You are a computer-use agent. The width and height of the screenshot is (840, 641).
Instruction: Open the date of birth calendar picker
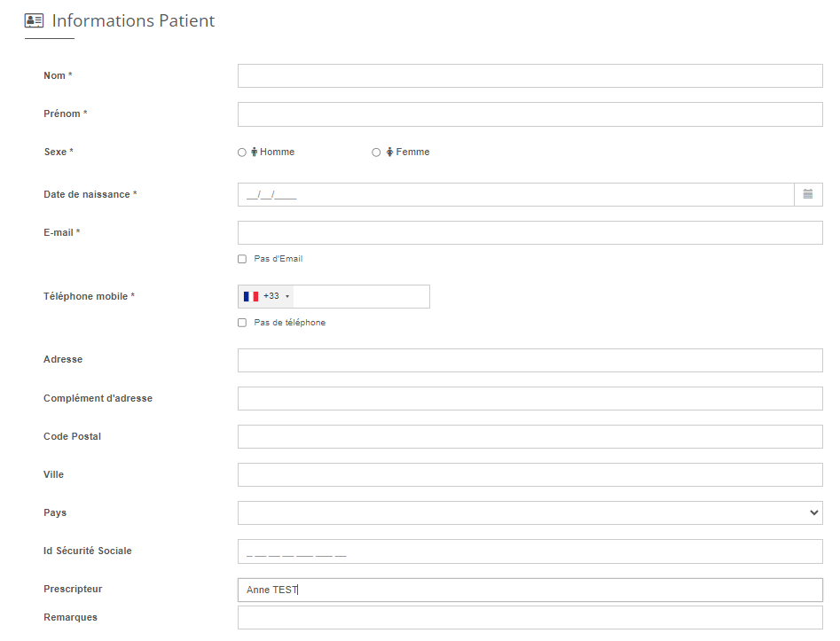pyautogui.click(x=808, y=194)
